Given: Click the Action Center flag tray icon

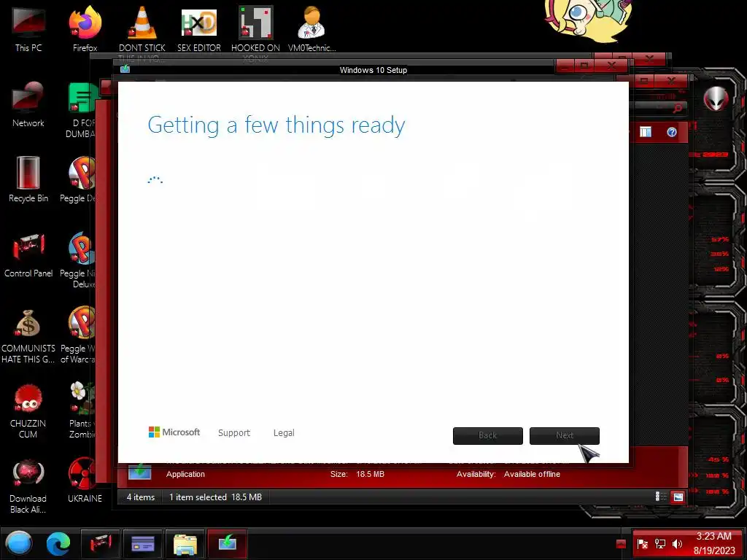Looking at the screenshot, I should (x=642, y=544).
